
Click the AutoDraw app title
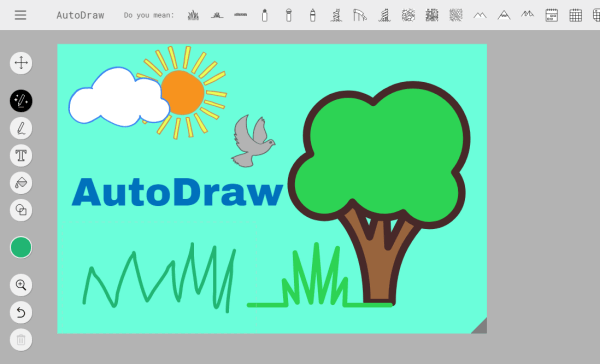click(x=80, y=16)
